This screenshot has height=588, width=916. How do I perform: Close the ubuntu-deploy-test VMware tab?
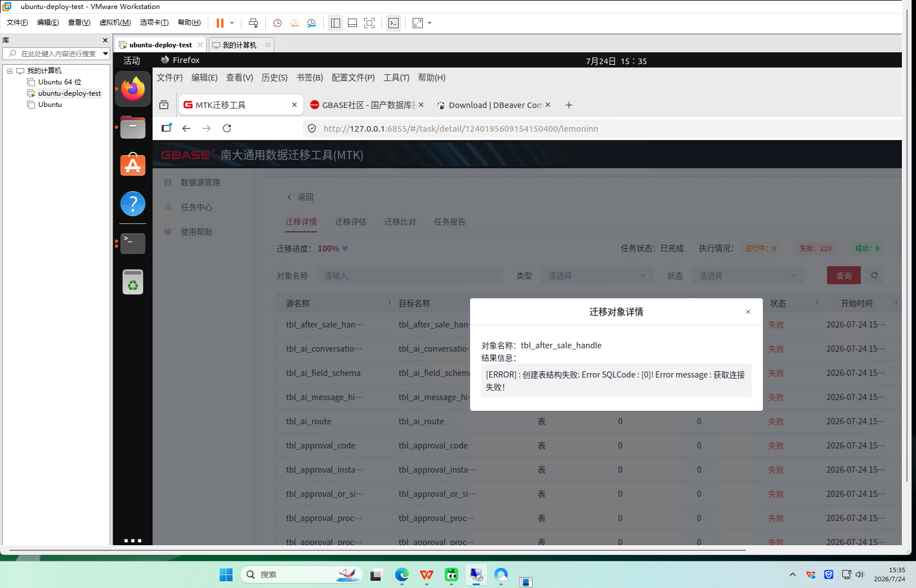pos(200,45)
